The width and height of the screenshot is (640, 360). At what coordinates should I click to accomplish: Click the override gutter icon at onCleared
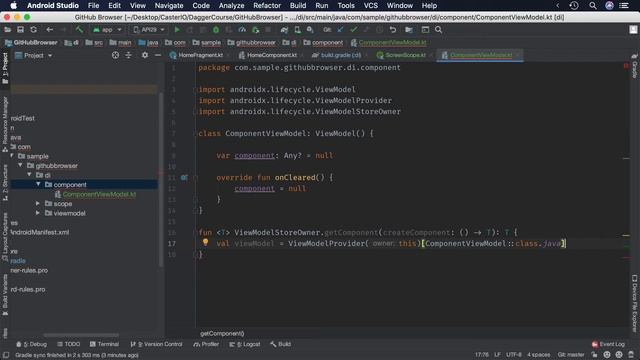tap(184, 178)
